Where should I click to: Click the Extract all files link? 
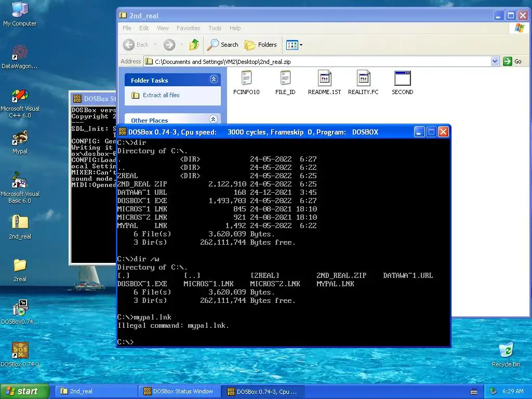(161, 95)
